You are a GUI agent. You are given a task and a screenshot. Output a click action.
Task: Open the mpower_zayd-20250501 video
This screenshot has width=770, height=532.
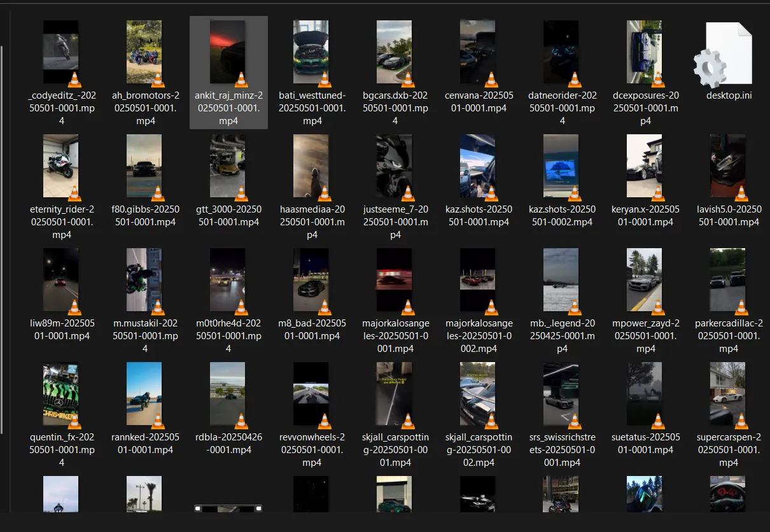tap(645, 280)
